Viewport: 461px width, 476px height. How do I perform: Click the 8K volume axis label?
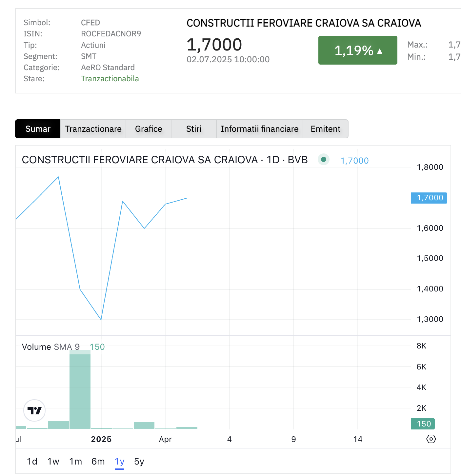click(421, 346)
